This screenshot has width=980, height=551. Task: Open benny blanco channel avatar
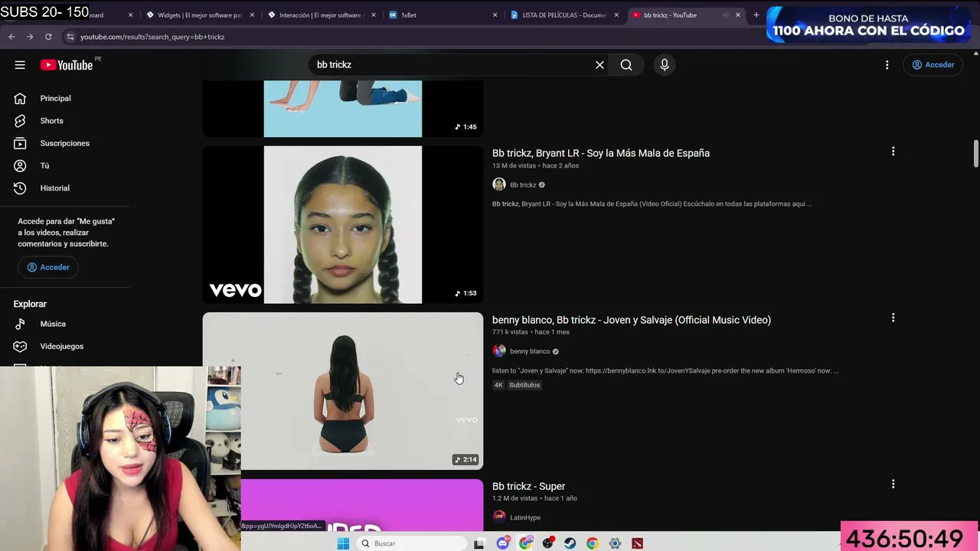(x=499, y=351)
